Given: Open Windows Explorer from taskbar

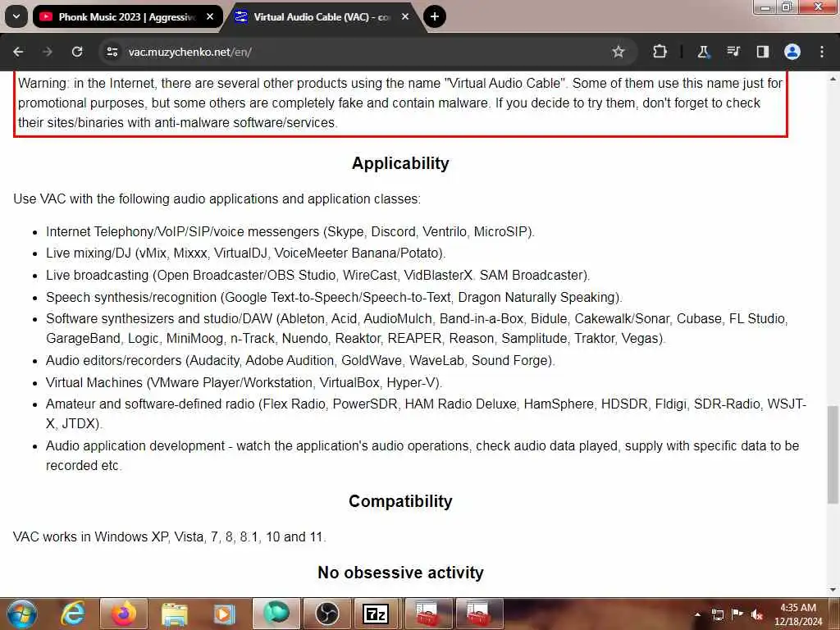Looking at the screenshot, I should point(174,614).
